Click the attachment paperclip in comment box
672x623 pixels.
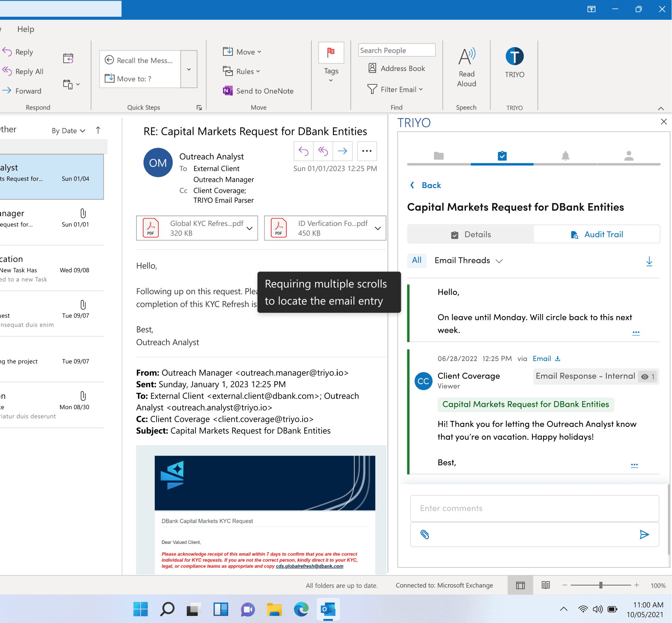click(x=425, y=534)
